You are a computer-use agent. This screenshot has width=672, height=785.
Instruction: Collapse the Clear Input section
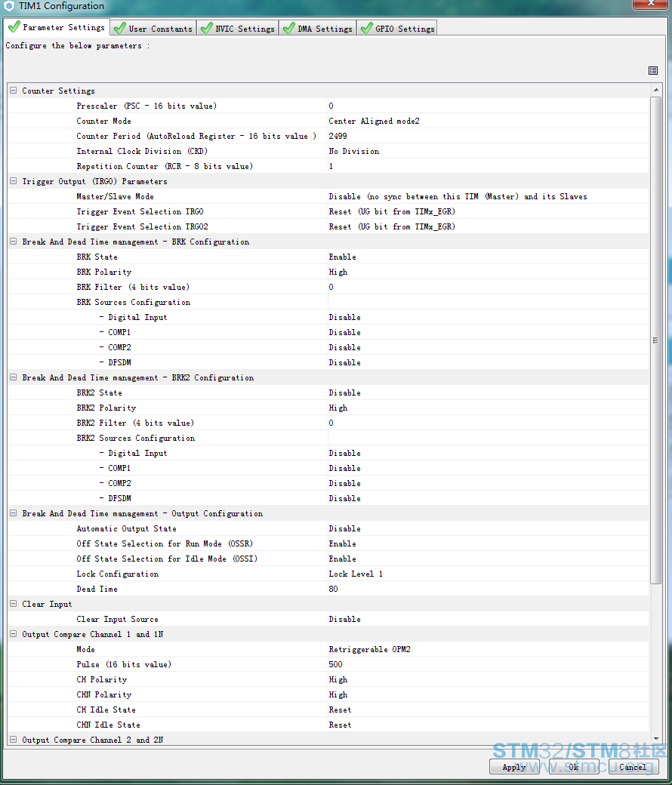(14, 604)
